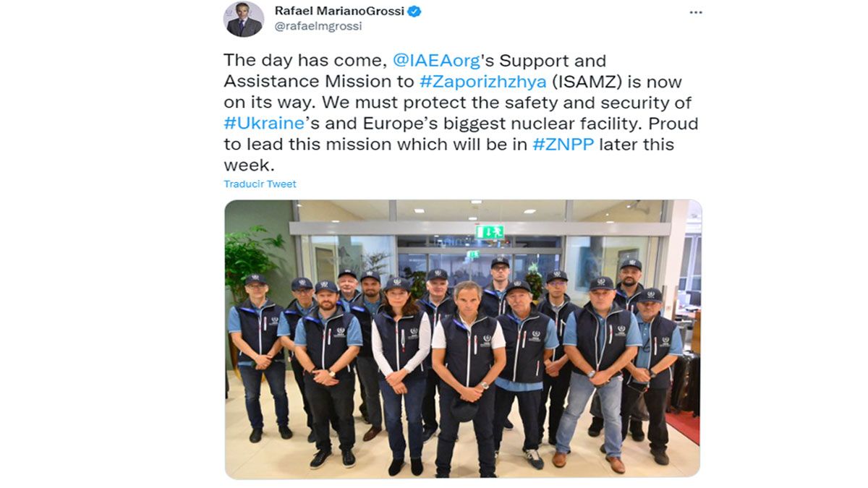The height and width of the screenshot is (488, 868).
Task: Click the blue verified badge icon
Action: click(x=415, y=11)
